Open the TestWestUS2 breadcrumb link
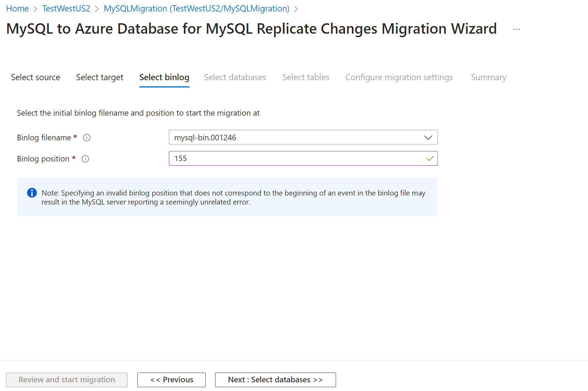 [x=66, y=9]
